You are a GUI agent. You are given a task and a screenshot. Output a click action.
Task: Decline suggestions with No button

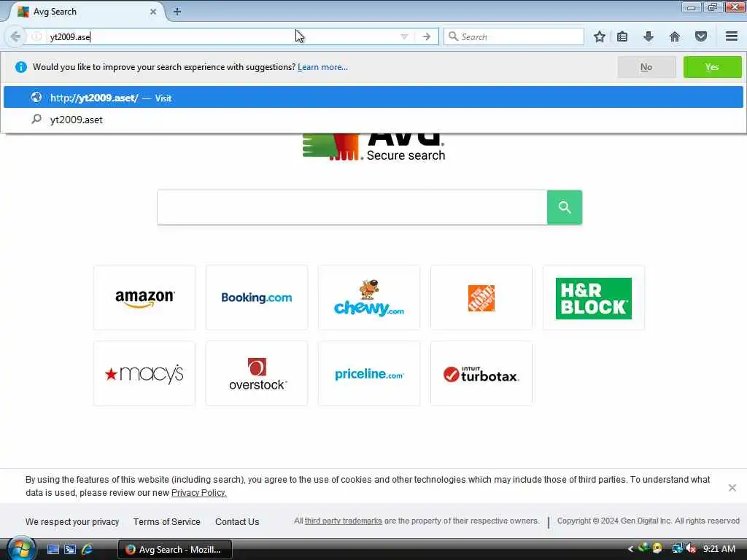[x=646, y=67]
